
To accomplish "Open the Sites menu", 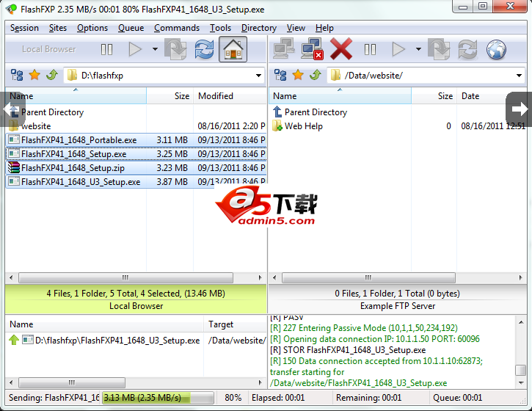I will point(58,28).
